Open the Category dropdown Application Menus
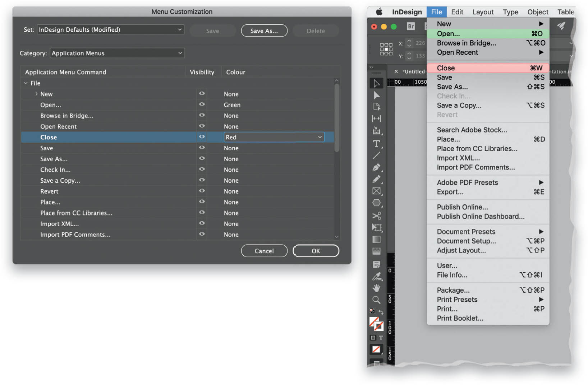Screen dimensions: 588x385 pos(117,53)
